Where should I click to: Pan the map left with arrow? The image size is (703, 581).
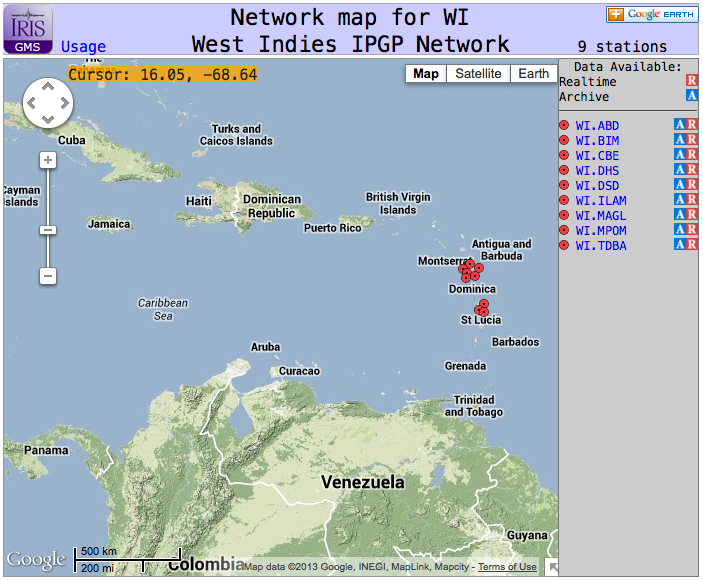click(31, 103)
